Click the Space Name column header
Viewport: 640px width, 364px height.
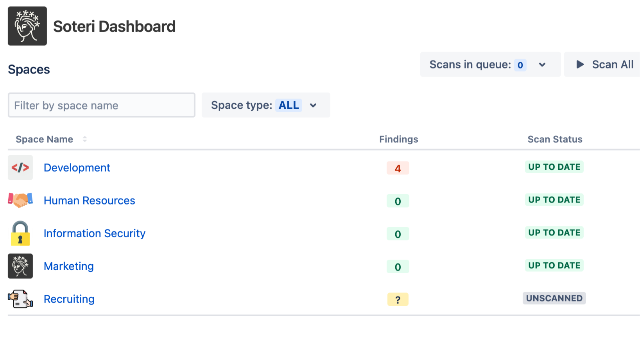(45, 139)
